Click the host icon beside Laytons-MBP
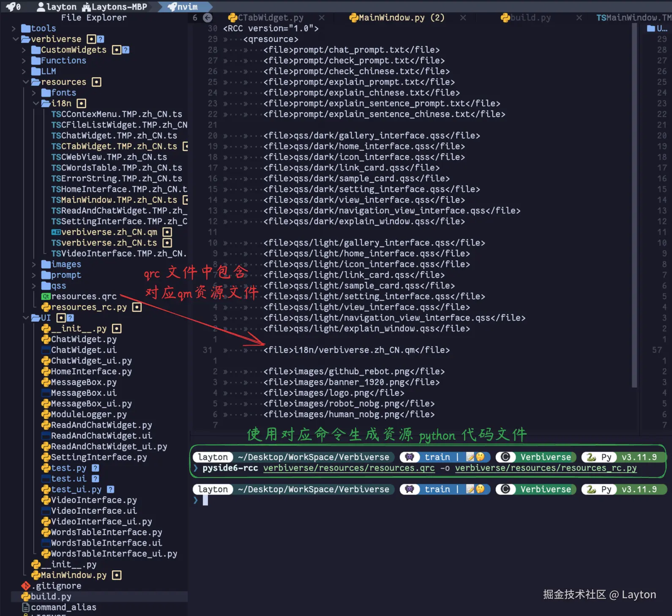Viewport: 672px width, 616px height. (x=87, y=7)
